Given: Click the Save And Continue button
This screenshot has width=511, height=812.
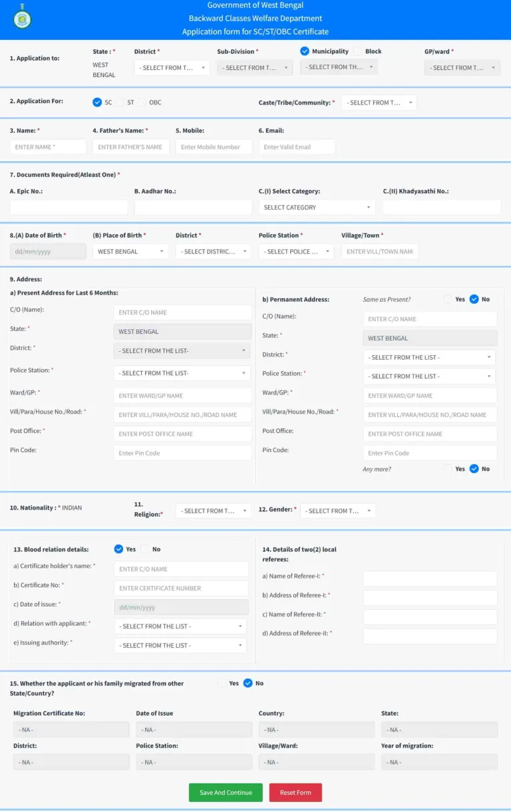Looking at the screenshot, I should [x=226, y=792].
